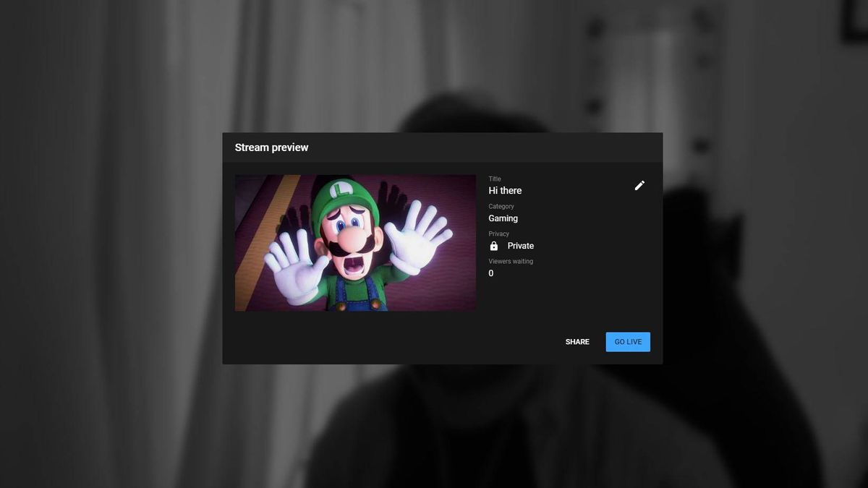
Task: Click the stream title 'Hi there'
Action: [504, 190]
